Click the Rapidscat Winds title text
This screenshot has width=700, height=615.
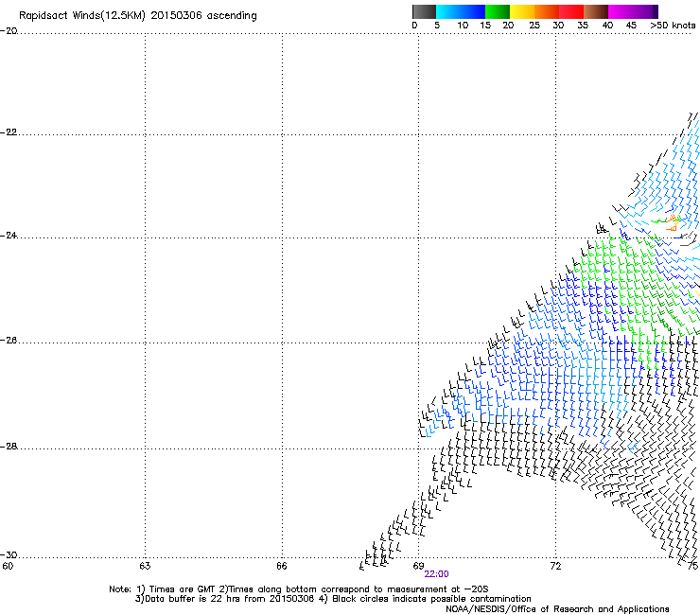tap(138, 16)
